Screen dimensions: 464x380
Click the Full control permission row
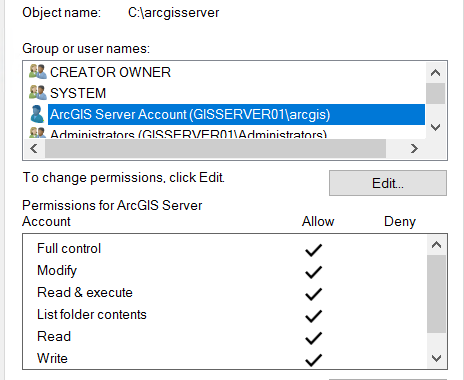click(225, 249)
